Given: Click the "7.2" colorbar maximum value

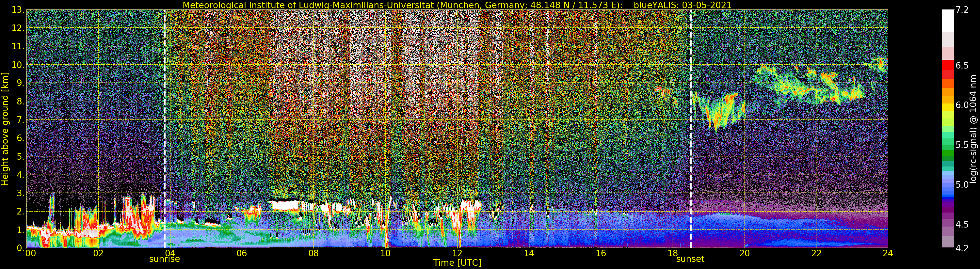Looking at the screenshot, I should pyautogui.click(x=962, y=10).
